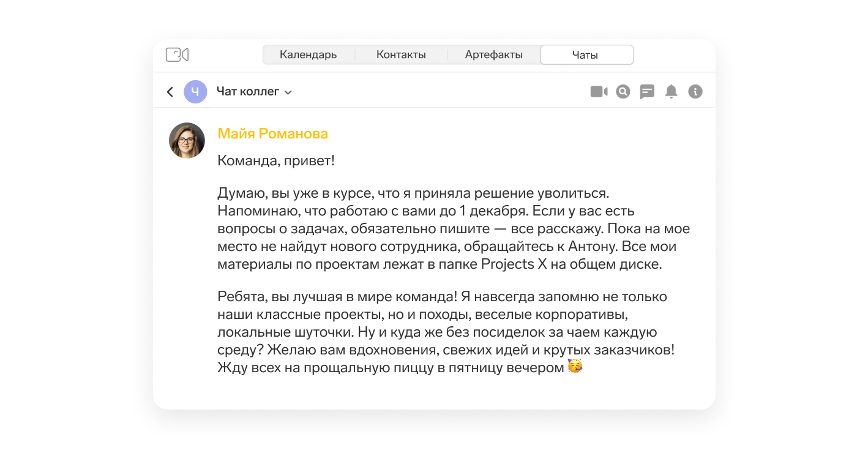Switch to the Календарь tab
Image resolution: width=868 pixels, height=453 pixels.
[309, 54]
